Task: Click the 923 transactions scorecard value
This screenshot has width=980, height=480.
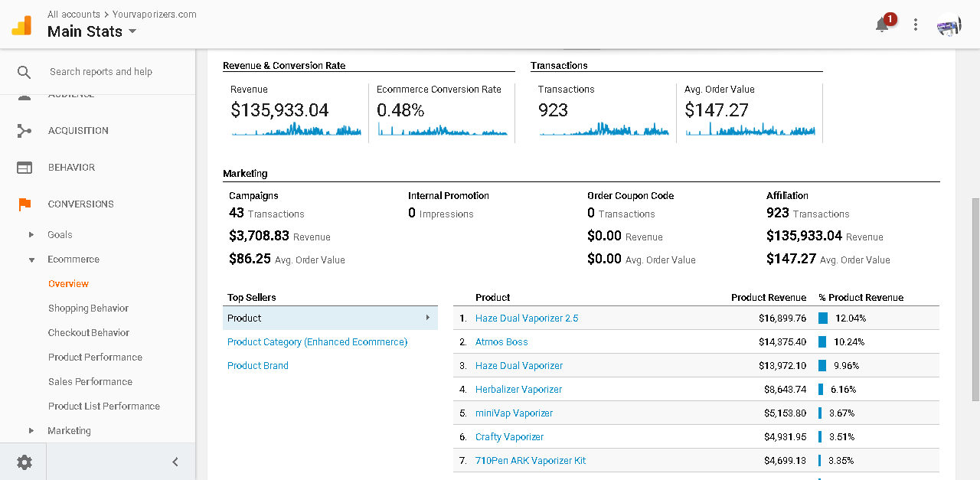Action: click(553, 110)
